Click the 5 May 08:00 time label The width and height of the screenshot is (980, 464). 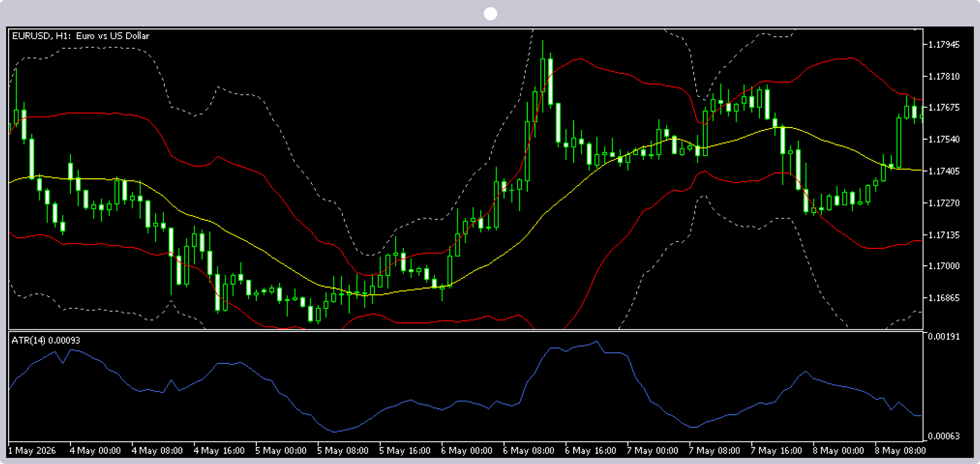click(x=343, y=451)
